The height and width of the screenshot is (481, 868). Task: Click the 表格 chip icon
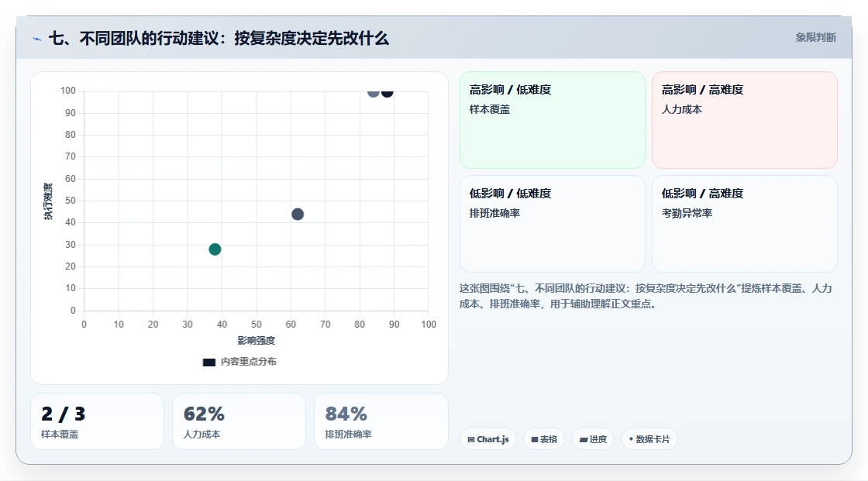click(x=535, y=439)
